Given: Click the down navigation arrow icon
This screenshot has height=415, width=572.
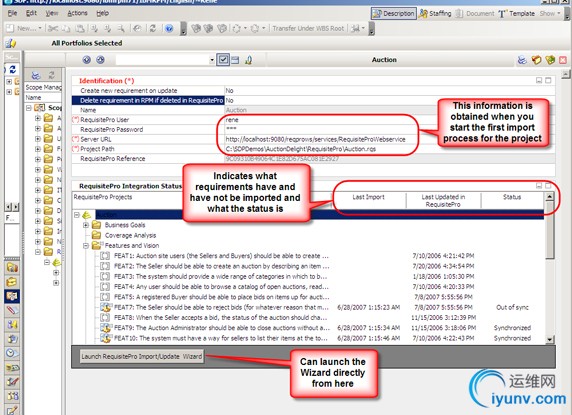Looking at the screenshot, I should pos(86,60).
